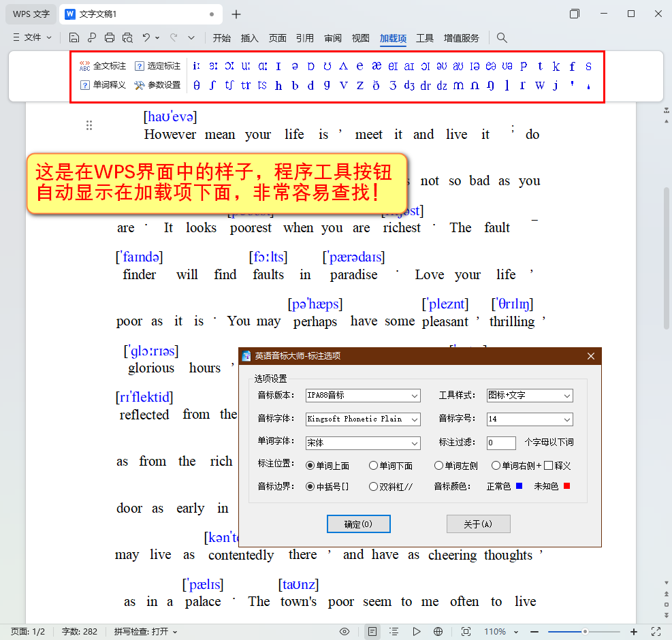This screenshot has height=640, width=672.
Task: Open Print Preview from the toolbar
Action: click(127, 37)
